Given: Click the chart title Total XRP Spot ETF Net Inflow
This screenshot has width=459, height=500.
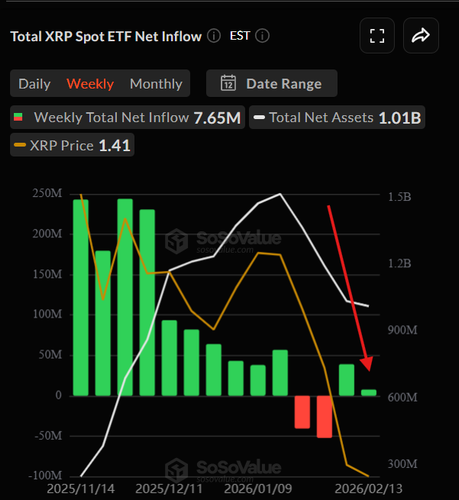Looking at the screenshot, I should point(106,36).
